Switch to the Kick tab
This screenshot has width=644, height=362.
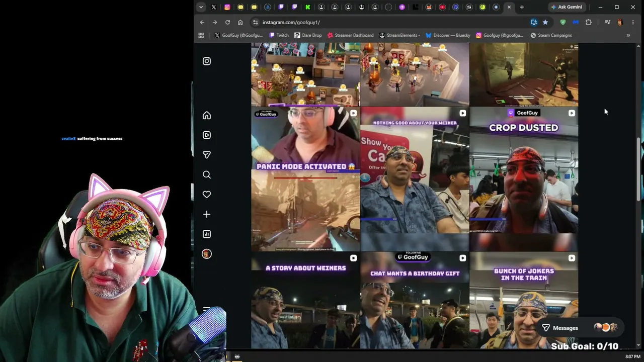point(308,7)
